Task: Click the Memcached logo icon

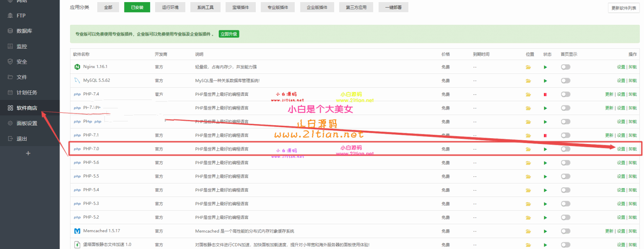Action: point(77,231)
